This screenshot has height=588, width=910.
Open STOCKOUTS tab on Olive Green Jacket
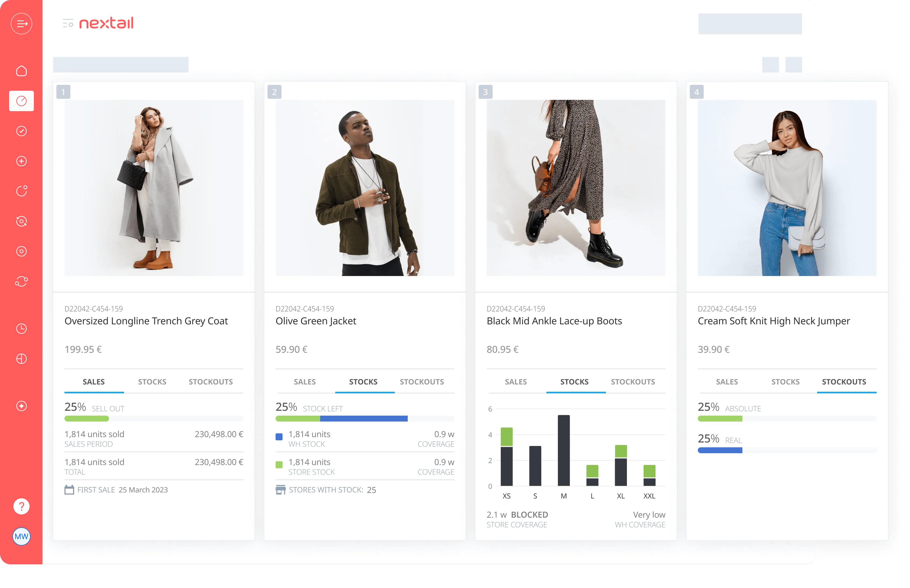click(x=422, y=382)
